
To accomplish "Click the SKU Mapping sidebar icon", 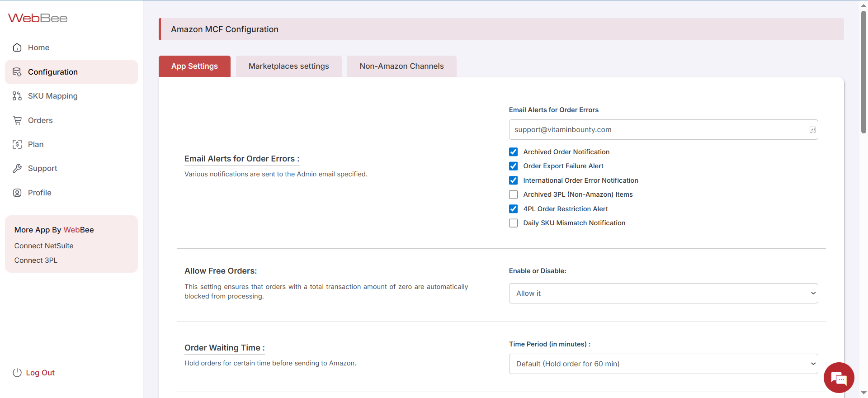I will [17, 96].
